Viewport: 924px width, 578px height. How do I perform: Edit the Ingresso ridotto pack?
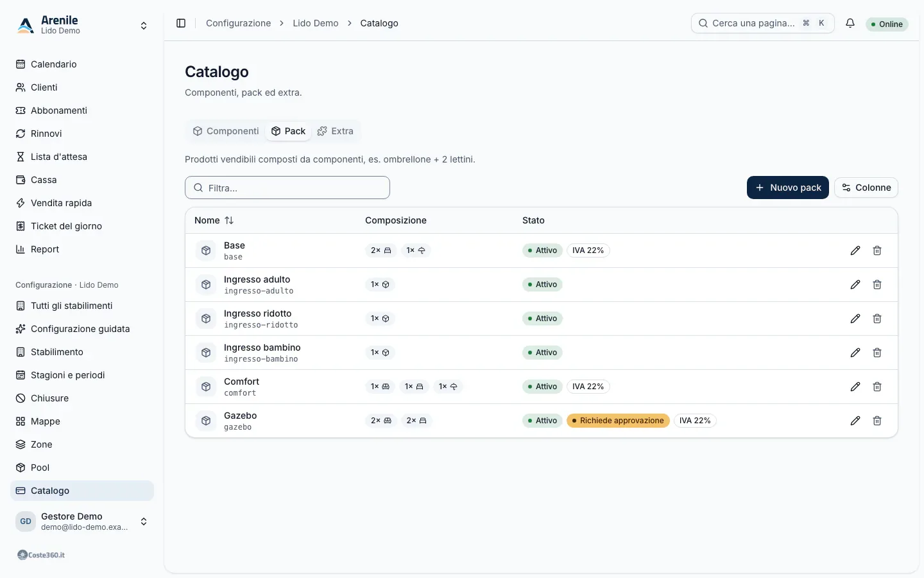click(x=855, y=319)
